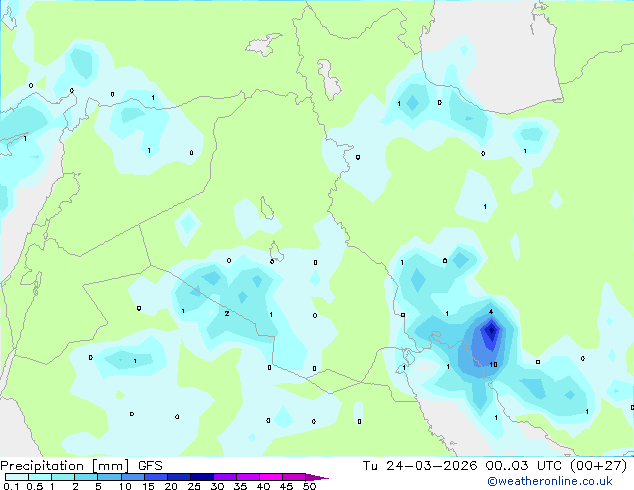Click the '40' legend scale label
The width and height of the screenshot is (634, 490).
click(263, 486)
